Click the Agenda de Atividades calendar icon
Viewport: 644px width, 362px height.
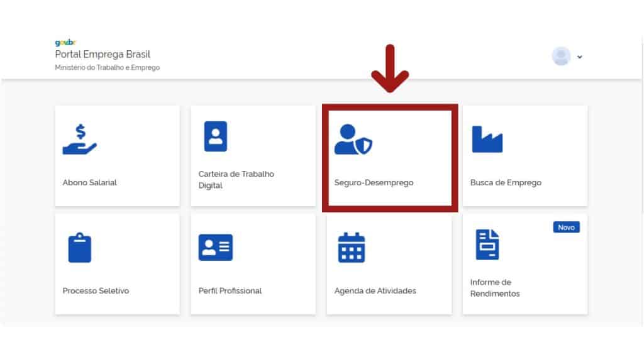(x=351, y=247)
